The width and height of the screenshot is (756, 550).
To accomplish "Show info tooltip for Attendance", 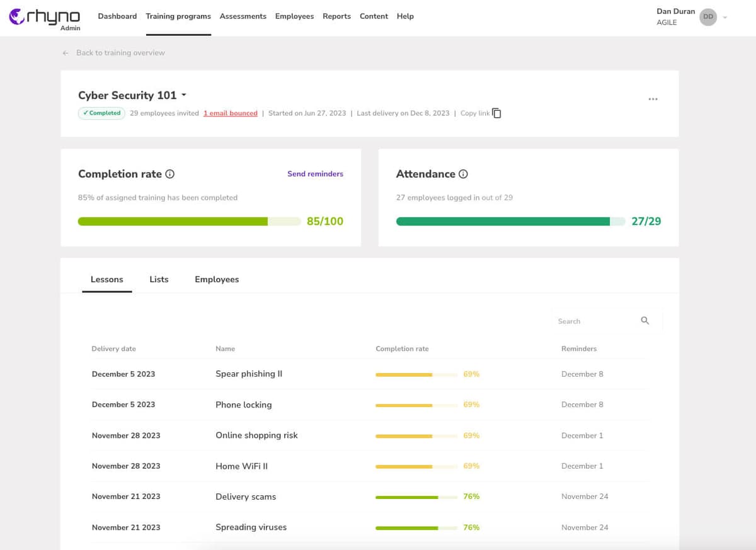I will coord(463,175).
